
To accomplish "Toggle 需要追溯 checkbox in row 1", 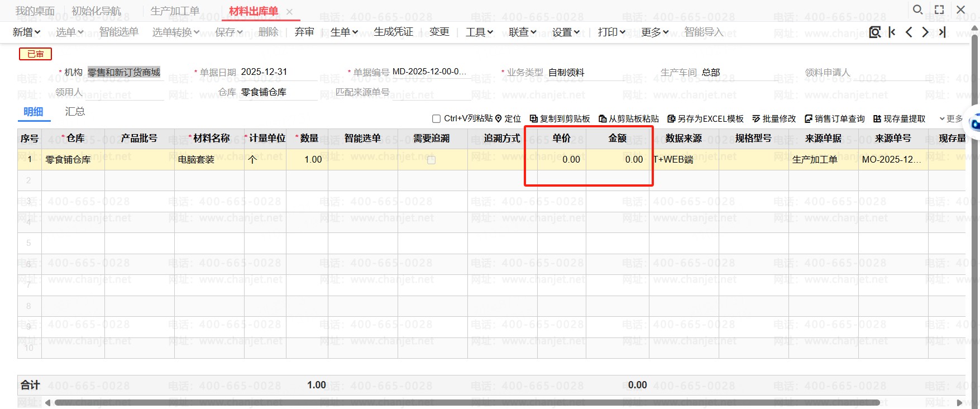I will tap(431, 160).
